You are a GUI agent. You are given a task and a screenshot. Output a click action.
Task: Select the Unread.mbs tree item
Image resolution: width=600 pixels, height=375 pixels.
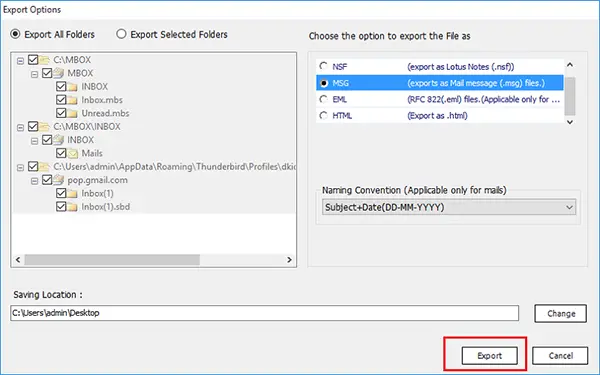[x=105, y=113]
